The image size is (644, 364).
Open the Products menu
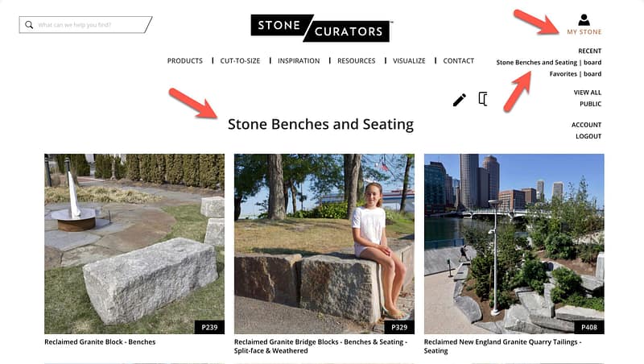pos(185,61)
